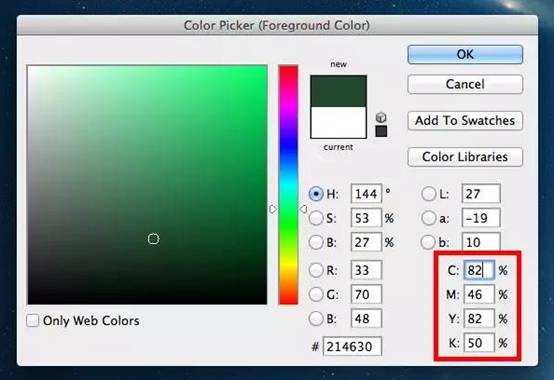Click the vertical rainbow hue strip
This screenshot has height=380, width=554.
[288, 185]
